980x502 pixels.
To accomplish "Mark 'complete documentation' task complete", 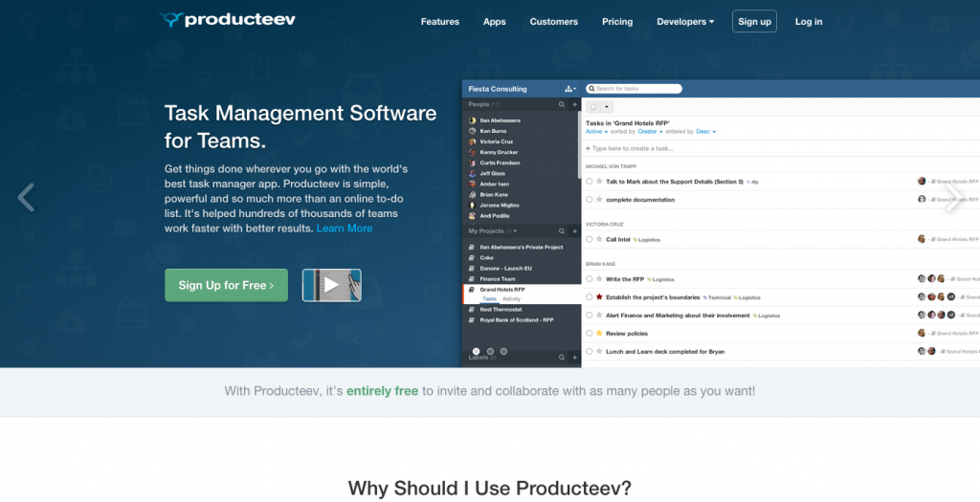I will click(x=590, y=200).
